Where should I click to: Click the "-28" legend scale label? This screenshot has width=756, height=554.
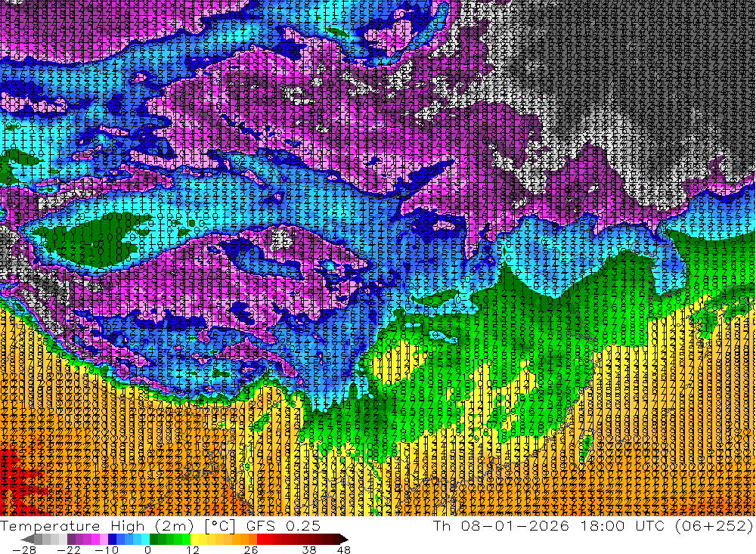[x=24, y=550]
